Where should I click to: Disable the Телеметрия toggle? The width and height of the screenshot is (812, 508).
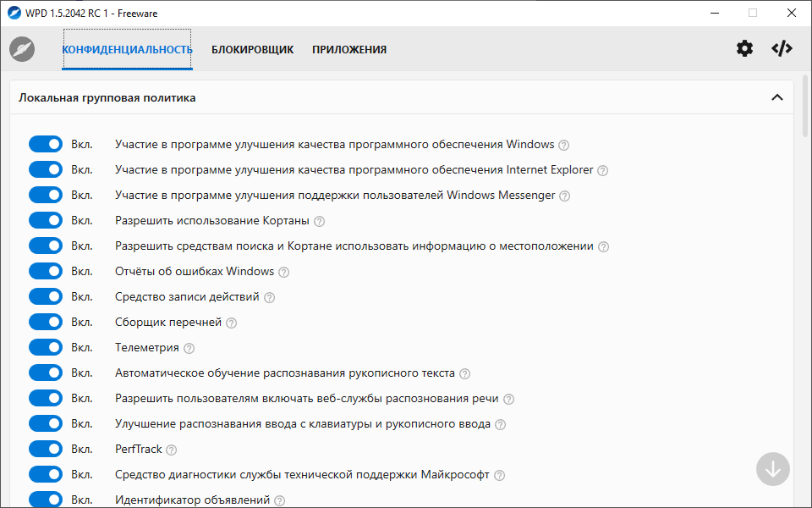pos(46,347)
